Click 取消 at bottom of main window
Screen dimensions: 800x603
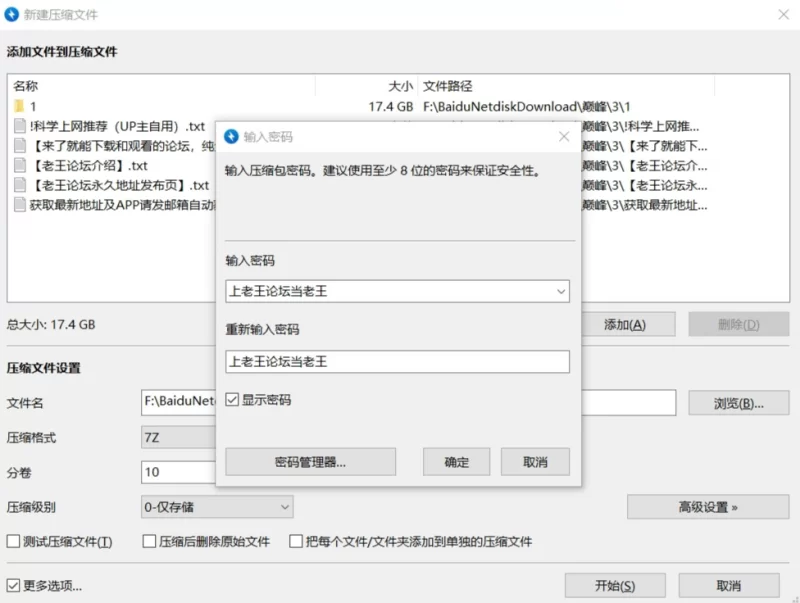[x=729, y=586]
